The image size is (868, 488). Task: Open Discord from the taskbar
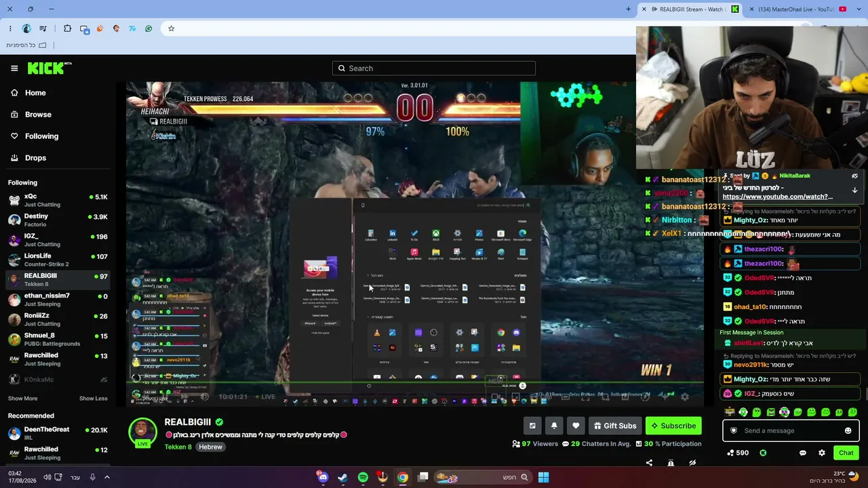tap(323, 477)
